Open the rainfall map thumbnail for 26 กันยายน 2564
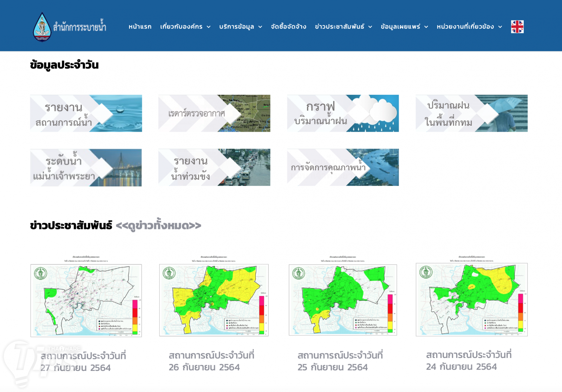The image size is (562, 392). (x=214, y=296)
